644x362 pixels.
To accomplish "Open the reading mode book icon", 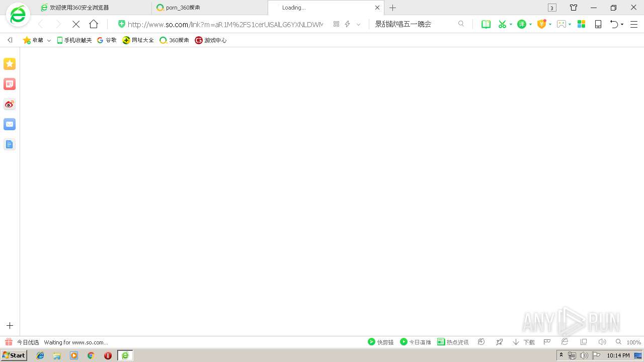I will click(x=486, y=24).
